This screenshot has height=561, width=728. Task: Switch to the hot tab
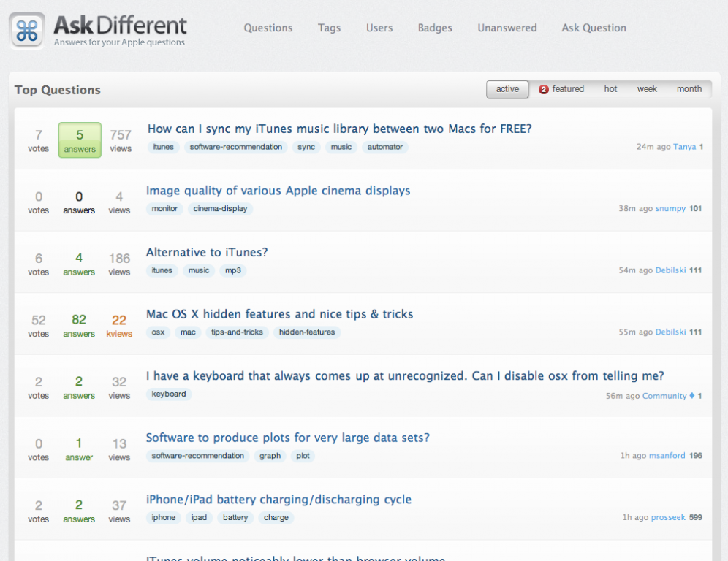610,89
